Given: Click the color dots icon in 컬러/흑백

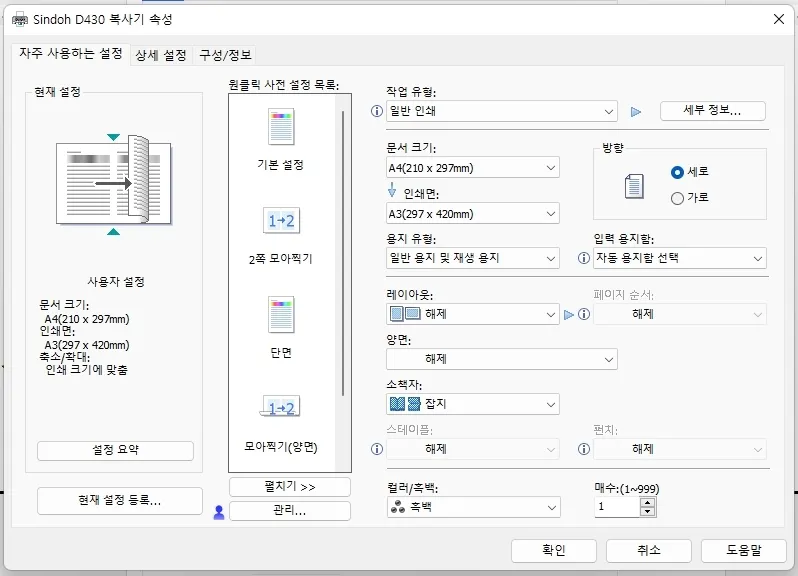Looking at the screenshot, I should coord(397,506).
